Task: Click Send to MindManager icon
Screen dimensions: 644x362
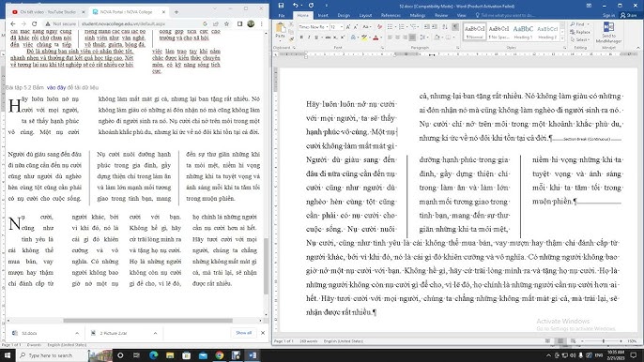Action: [608, 32]
